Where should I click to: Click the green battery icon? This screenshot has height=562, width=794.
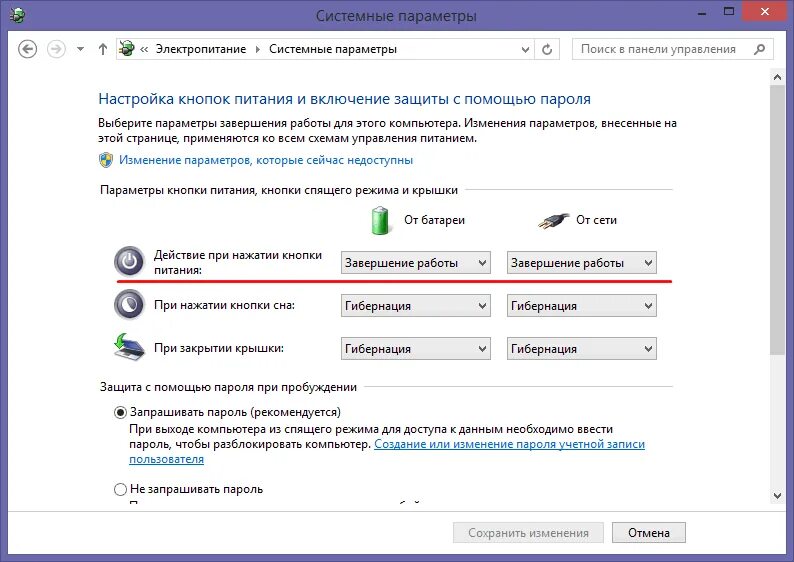pos(380,221)
